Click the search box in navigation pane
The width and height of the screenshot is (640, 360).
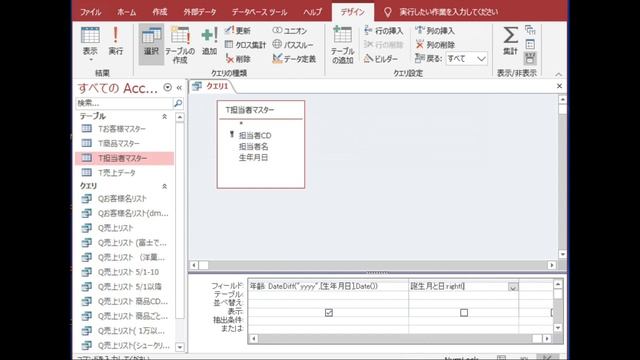tap(124, 103)
